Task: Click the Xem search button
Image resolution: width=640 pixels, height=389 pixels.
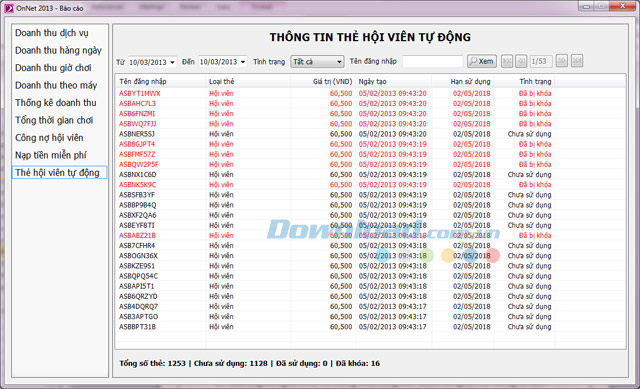Action: coord(482,61)
